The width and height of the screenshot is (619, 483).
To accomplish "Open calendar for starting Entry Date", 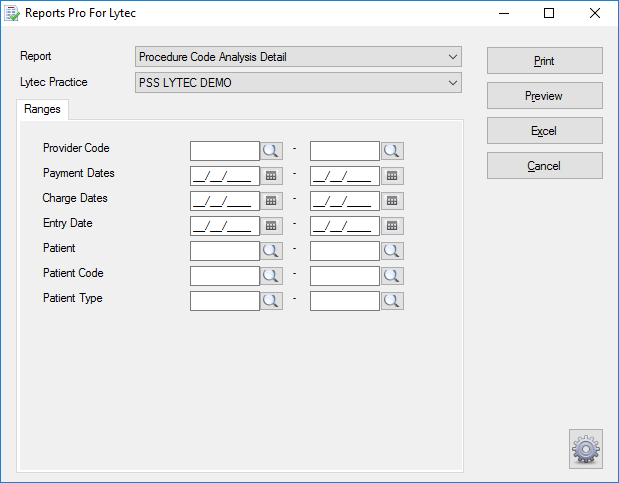I will click(271, 226).
